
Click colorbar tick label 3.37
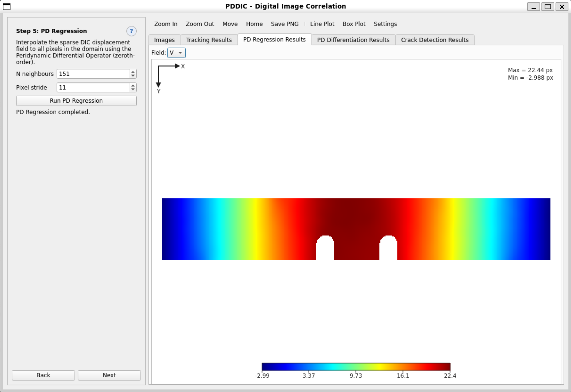pyautogui.click(x=308, y=376)
